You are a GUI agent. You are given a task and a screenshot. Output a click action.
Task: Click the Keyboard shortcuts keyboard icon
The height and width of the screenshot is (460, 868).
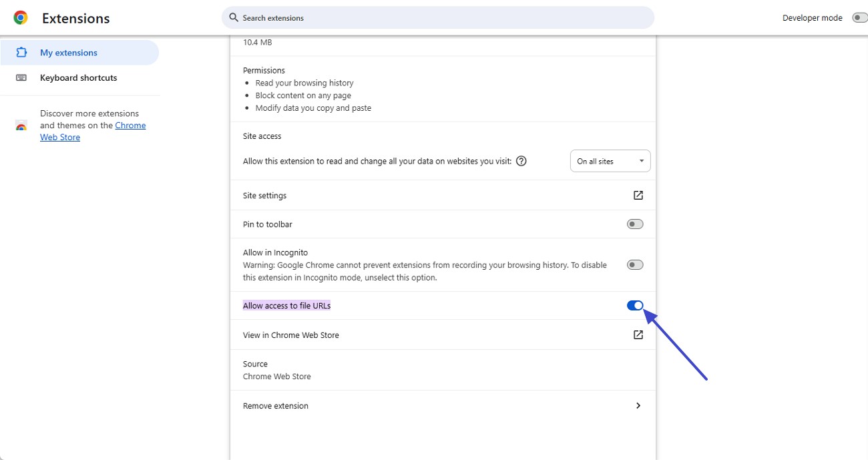point(21,77)
